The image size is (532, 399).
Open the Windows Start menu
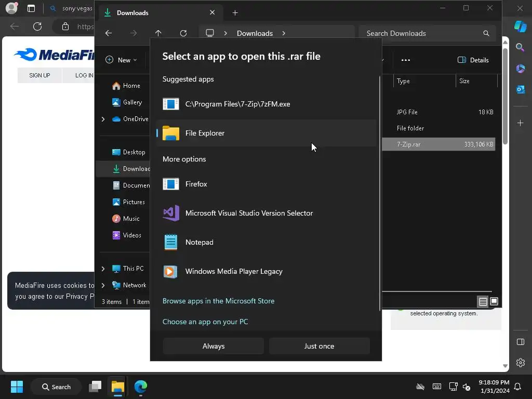click(x=17, y=387)
